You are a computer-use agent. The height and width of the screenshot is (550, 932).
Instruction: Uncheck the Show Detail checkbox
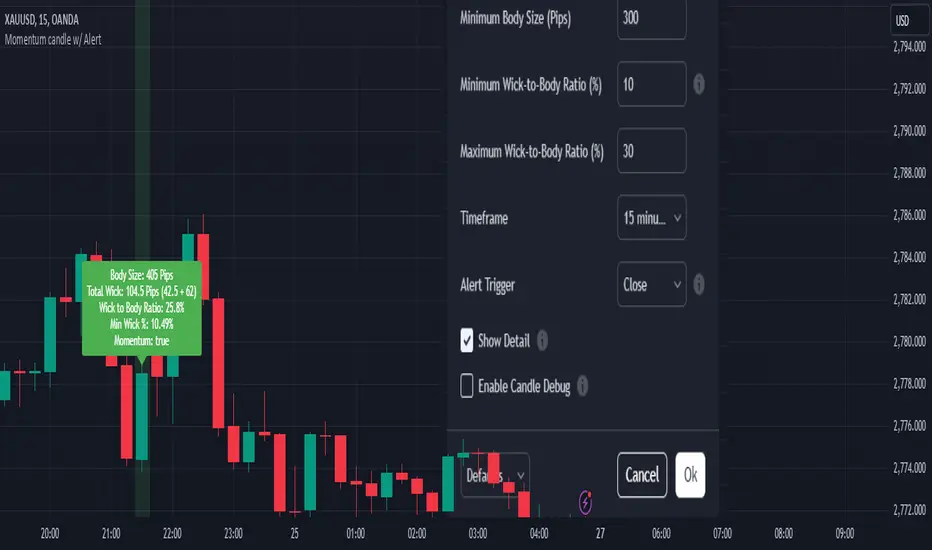(x=467, y=340)
